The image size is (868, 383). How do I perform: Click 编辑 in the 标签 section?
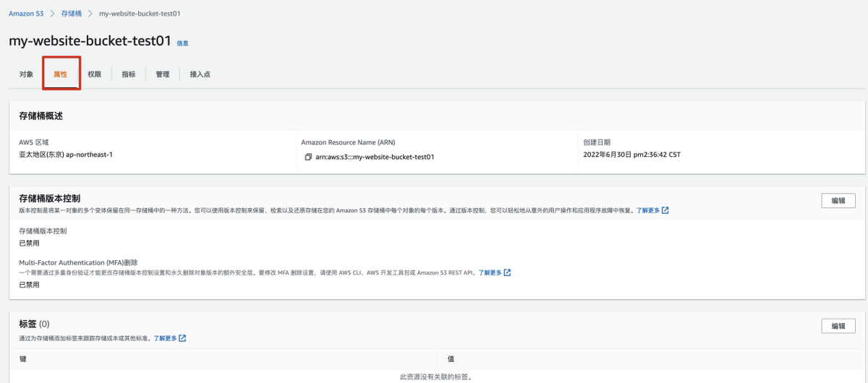[838, 326]
